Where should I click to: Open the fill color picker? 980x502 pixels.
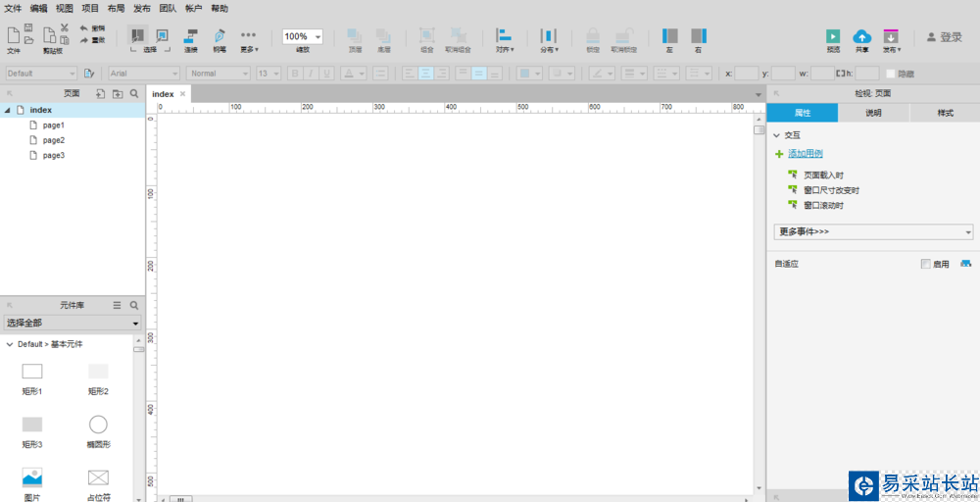(x=529, y=74)
